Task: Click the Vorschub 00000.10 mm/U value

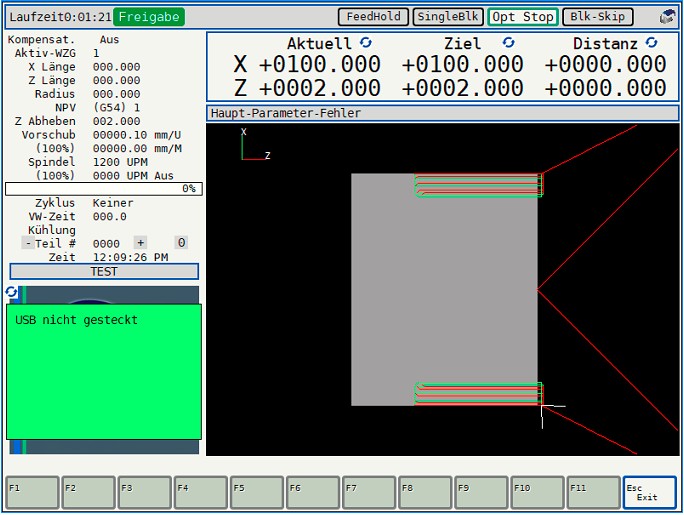Action: [x=137, y=135]
